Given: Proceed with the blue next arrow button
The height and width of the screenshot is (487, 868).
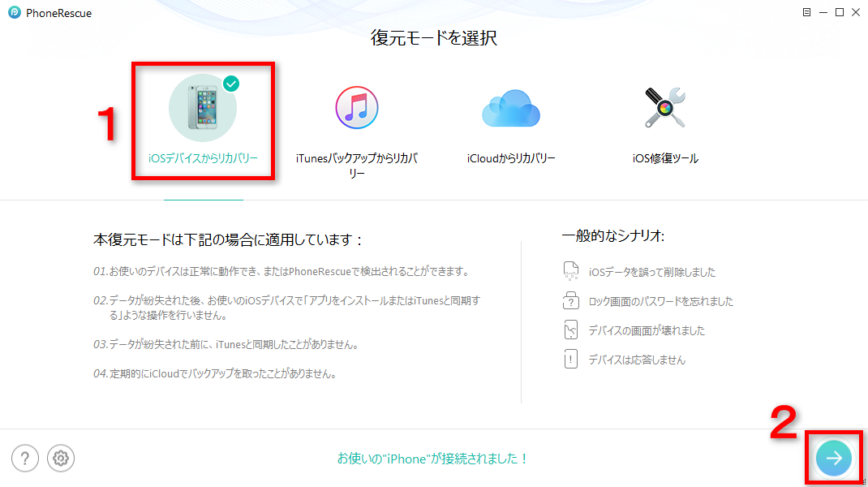Looking at the screenshot, I should pos(834,459).
